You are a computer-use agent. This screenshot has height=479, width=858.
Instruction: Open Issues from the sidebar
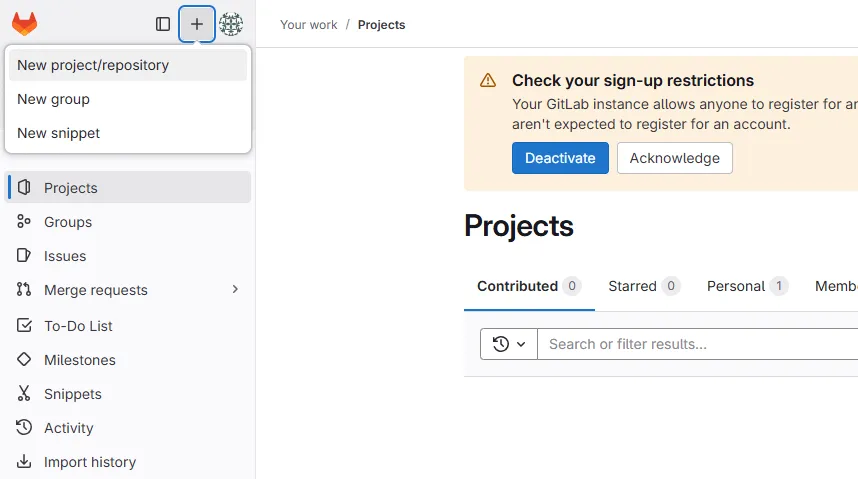[65, 256]
